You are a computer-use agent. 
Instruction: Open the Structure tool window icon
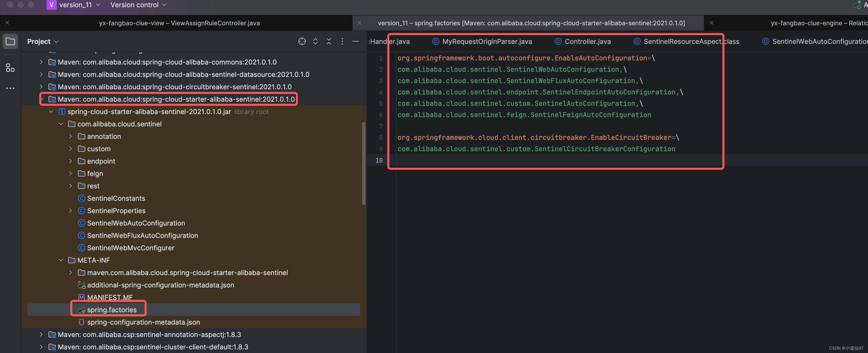(x=10, y=68)
